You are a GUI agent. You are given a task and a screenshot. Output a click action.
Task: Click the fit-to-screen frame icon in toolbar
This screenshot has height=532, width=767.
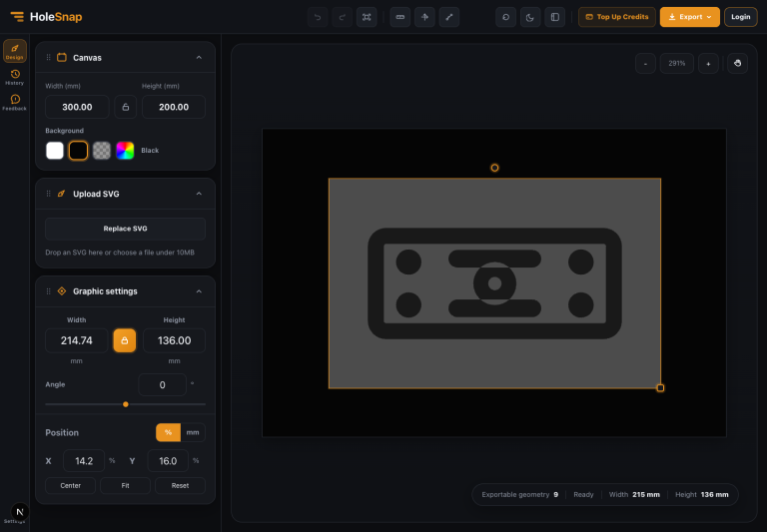[367, 17]
